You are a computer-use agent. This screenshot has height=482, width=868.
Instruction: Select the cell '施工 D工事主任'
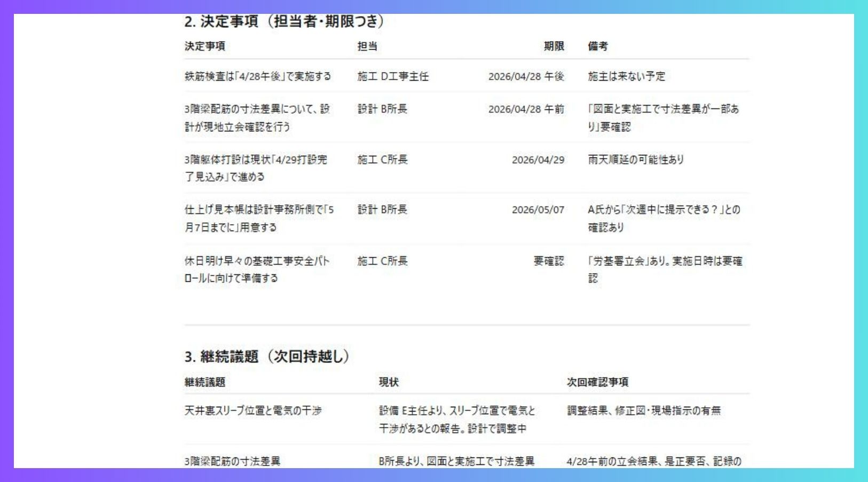393,76
